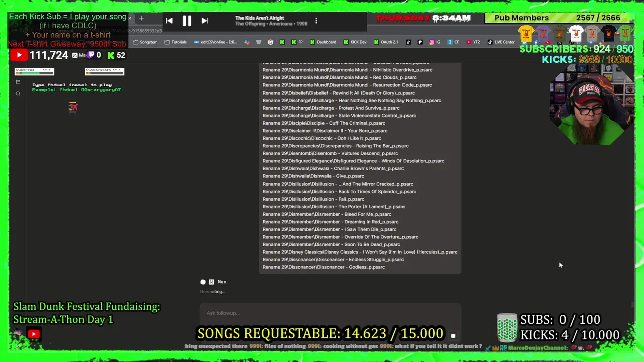Open the KICK Dev bookmark
Viewport: 644px width, 362px height.
(x=355, y=42)
